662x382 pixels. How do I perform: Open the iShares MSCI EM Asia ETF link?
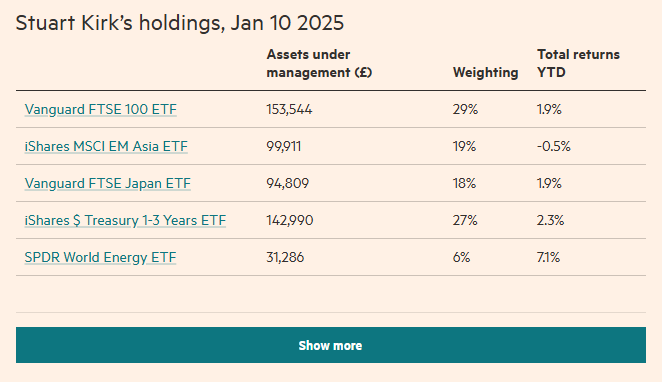(106, 146)
